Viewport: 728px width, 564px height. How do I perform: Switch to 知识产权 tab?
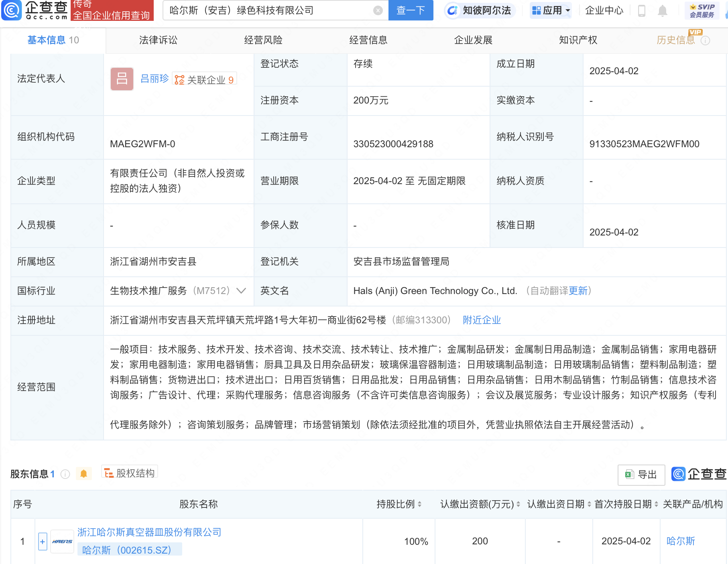[x=578, y=40]
